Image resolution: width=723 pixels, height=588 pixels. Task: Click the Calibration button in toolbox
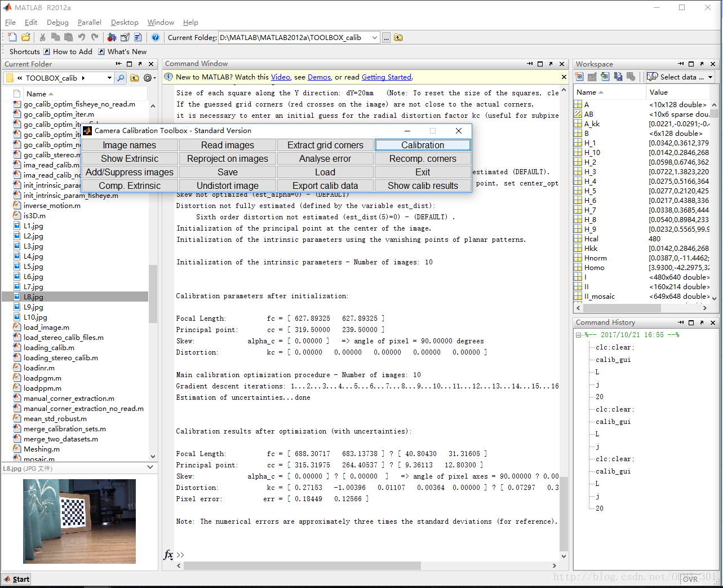point(423,145)
